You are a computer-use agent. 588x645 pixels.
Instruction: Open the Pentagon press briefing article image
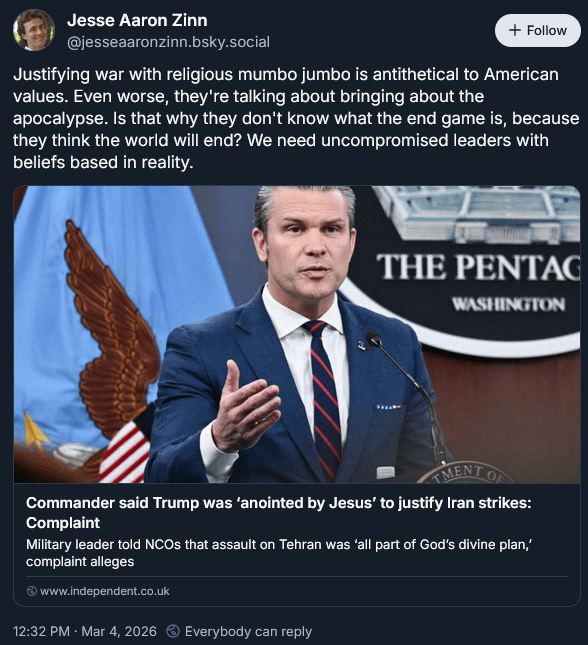tap(297, 334)
